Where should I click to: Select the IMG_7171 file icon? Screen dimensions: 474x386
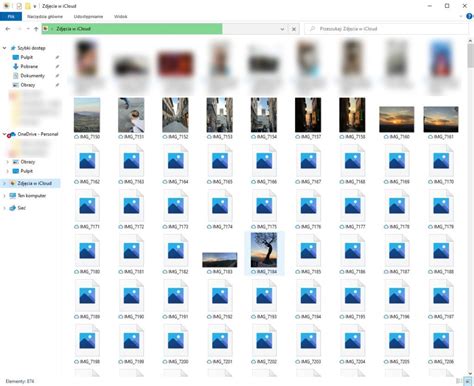(87, 206)
